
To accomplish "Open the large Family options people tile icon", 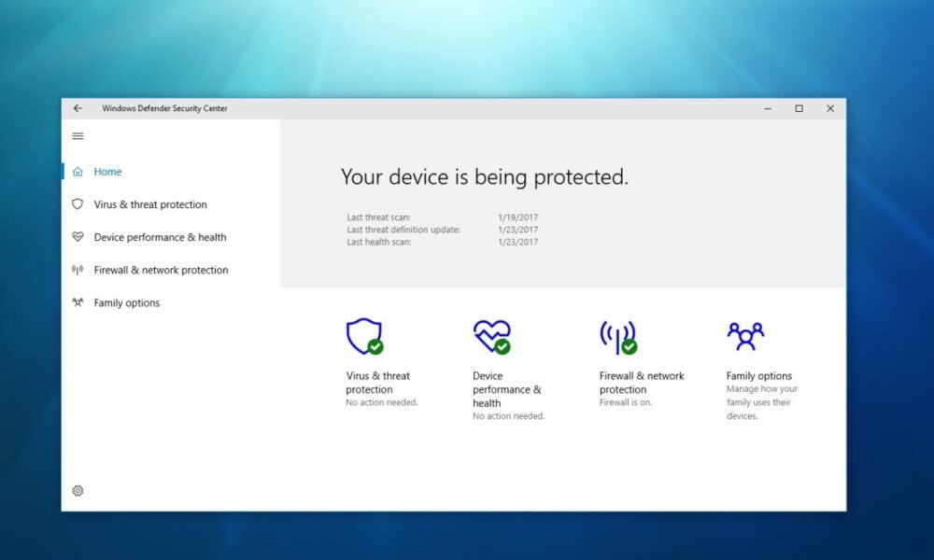I will 745,336.
